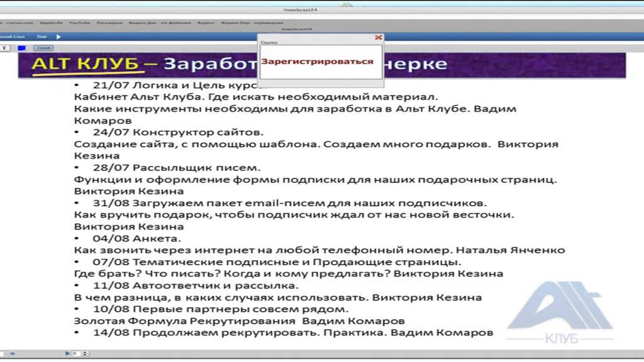
Task: Click the text "11/08 Автоответчик и рассылка."
Action: pyautogui.click(x=196, y=285)
